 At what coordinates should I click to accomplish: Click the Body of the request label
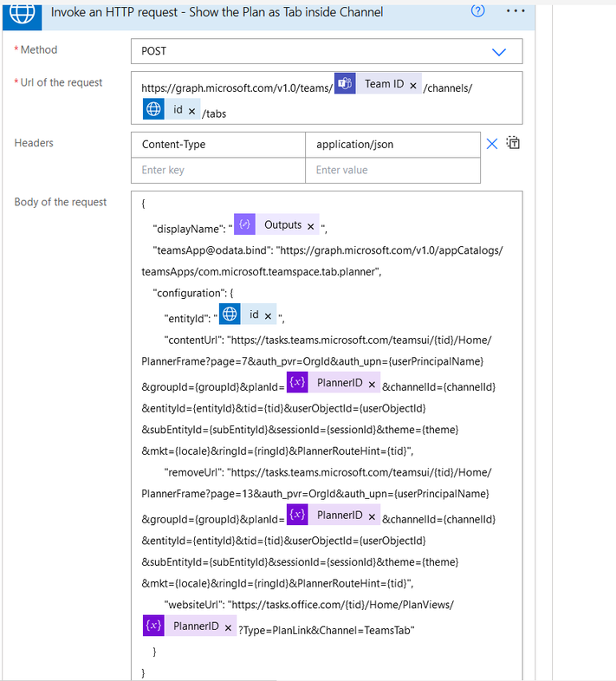click(61, 202)
